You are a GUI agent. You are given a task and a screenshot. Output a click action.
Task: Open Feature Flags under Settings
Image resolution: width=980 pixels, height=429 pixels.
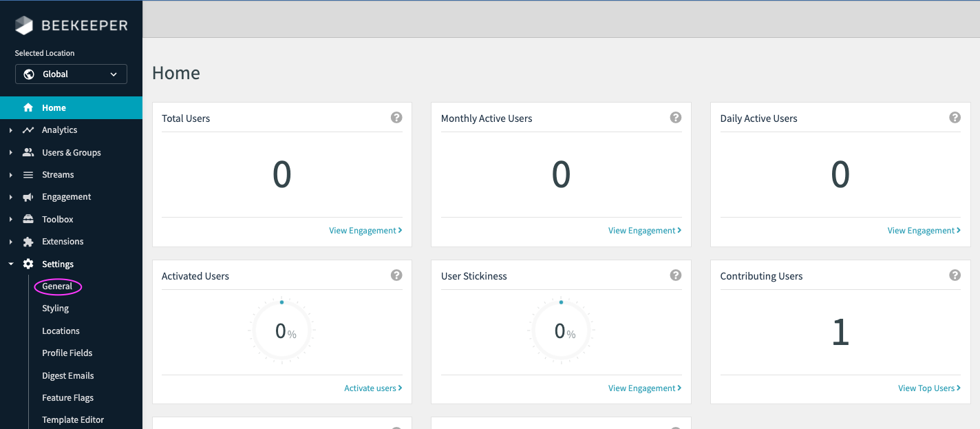(67, 398)
